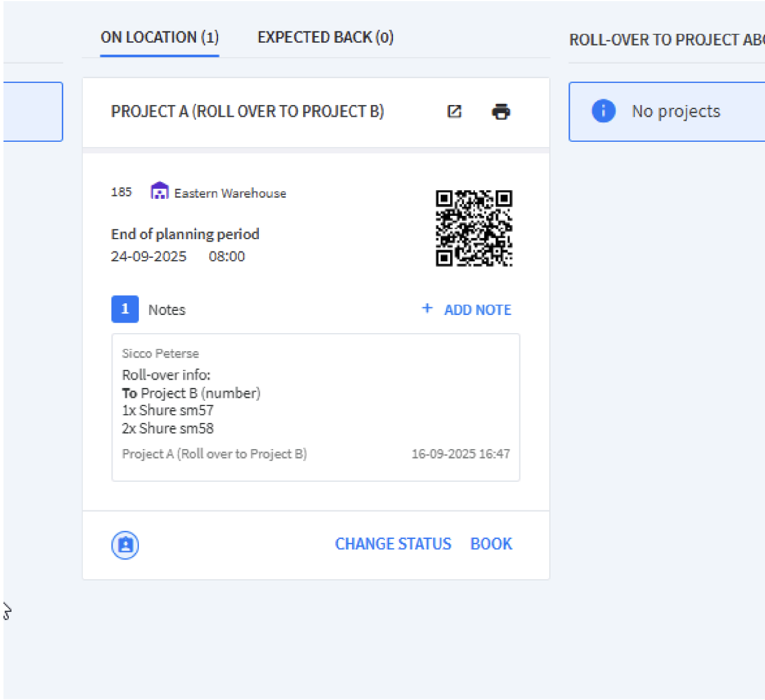Click the blue notes count badge
Screen dimensions: 765x700
point(125,309)
